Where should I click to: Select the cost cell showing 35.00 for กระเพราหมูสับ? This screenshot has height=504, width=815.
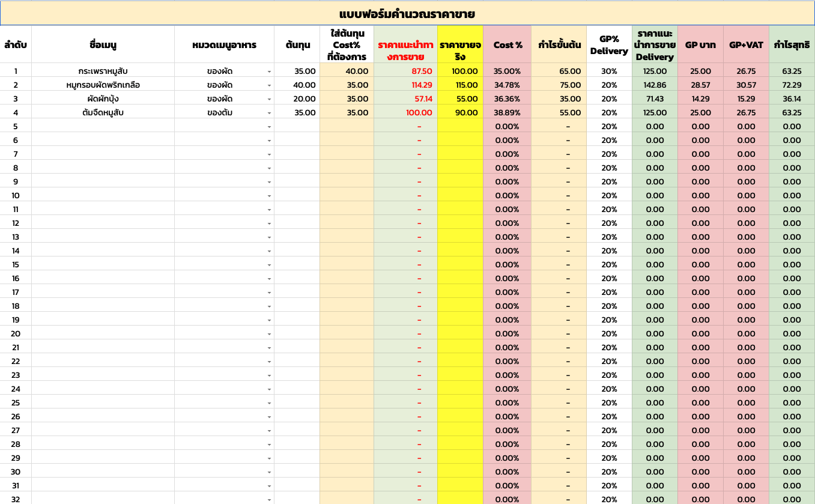point(297,71)
